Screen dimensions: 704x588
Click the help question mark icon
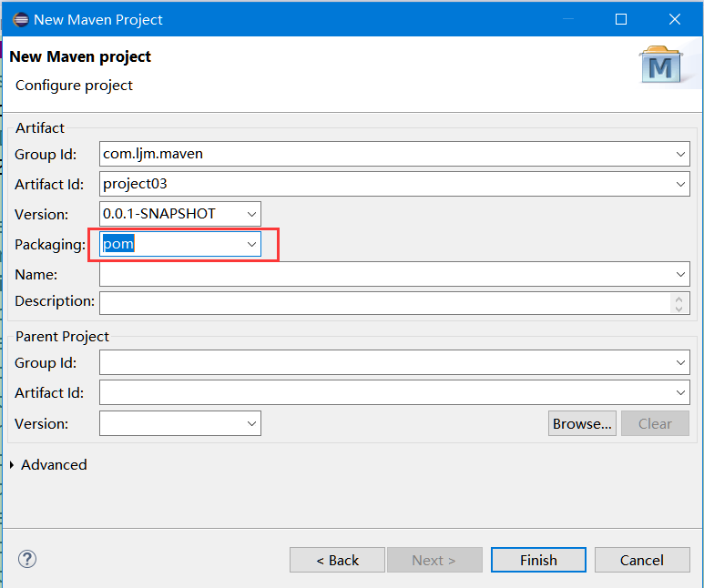pos(27,559)
